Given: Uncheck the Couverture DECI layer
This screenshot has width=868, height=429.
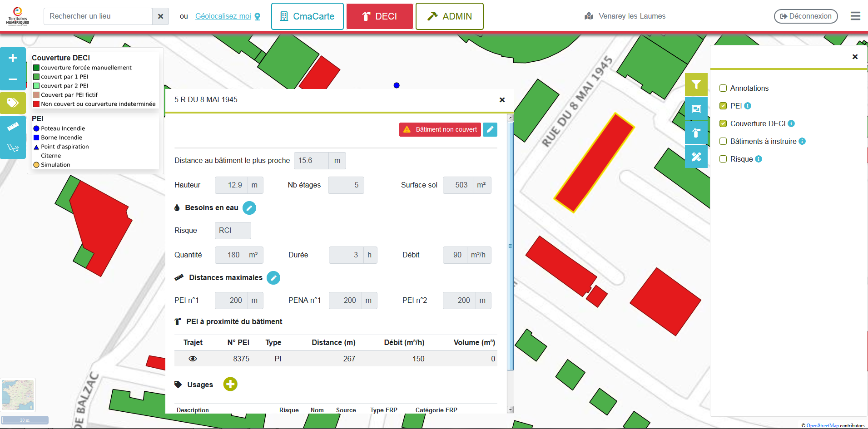Looking at the screenshot, I should 723,123.
